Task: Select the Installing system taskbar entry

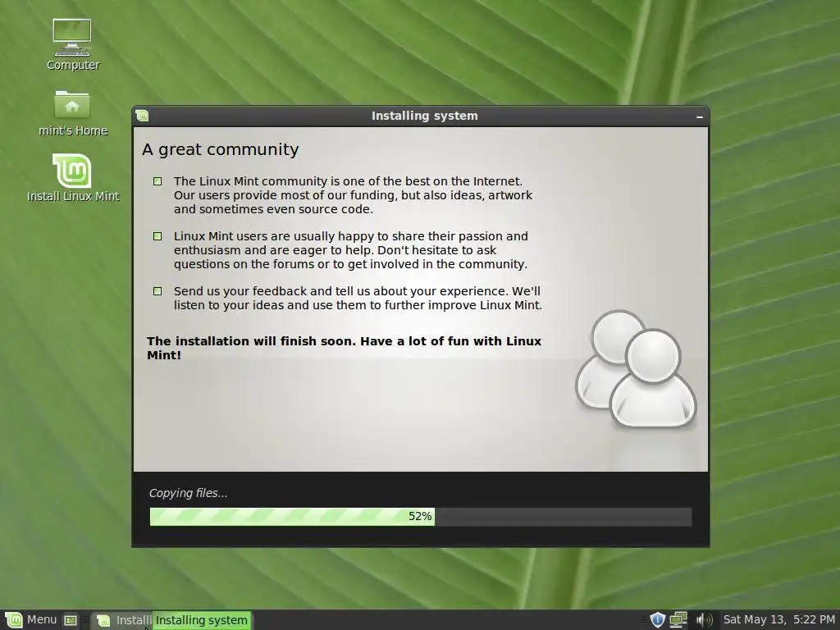Action: coord(202,620)
